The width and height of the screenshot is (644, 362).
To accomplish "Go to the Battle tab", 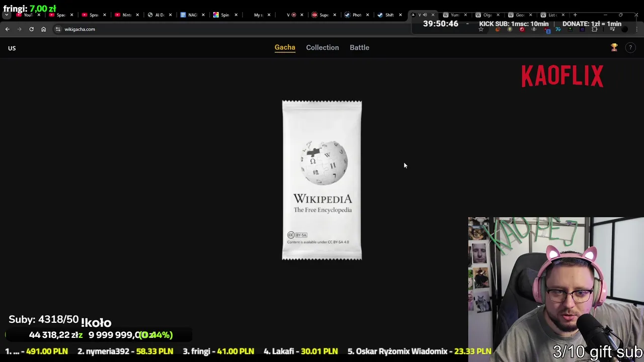I will [x=359, y=47].
